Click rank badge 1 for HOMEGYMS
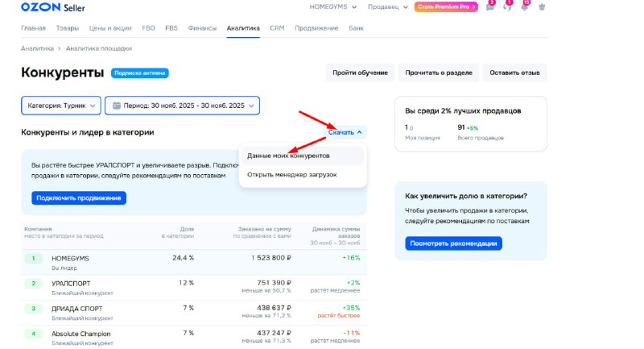This screenshot has height=349, width=644. [x=33, y=258]
